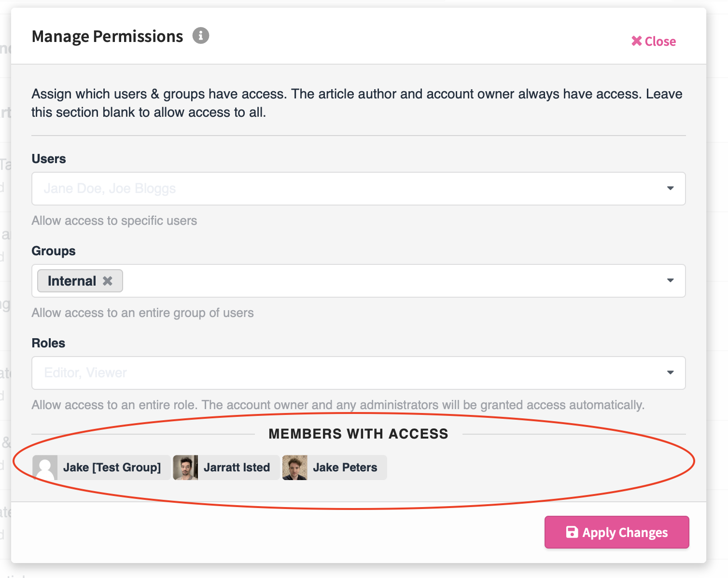Apply Changes to permissions
The height and width of the screenshot is (578, 728).
(616, 532)
